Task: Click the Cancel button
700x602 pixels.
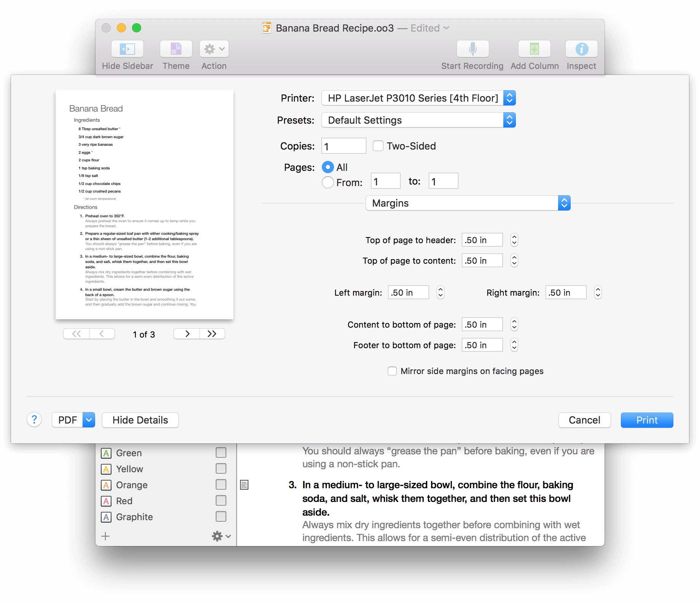Action: click(584, 420)
